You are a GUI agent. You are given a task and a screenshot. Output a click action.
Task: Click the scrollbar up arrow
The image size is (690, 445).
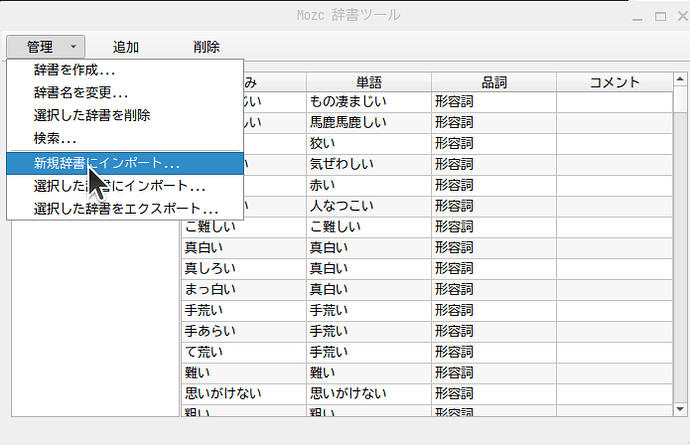(x=680, y=79)
